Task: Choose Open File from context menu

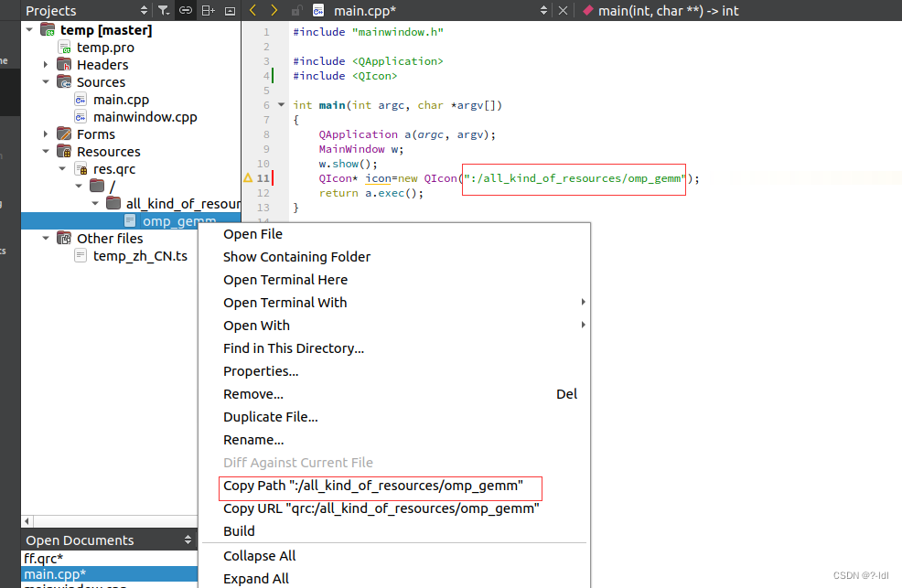Action: (394, 234)
